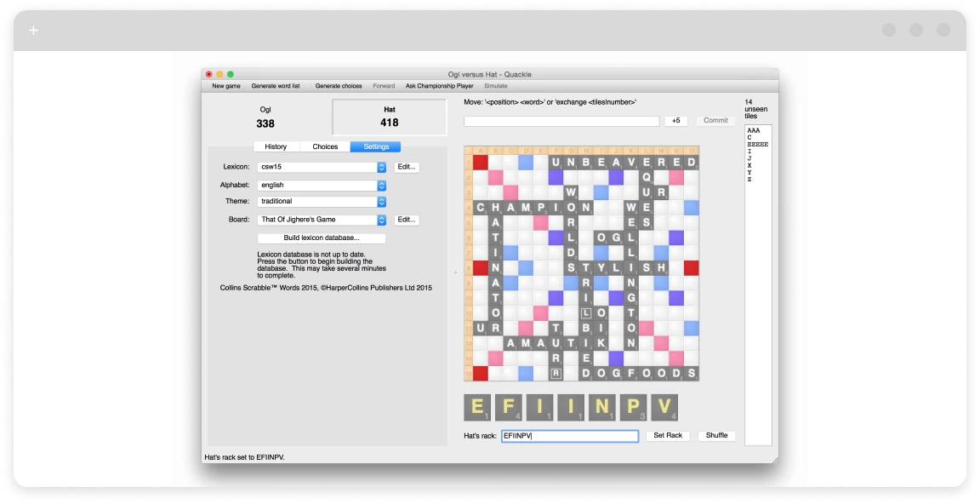Click the red square at the board's top-left corner
This screenshot has height=504, width=980.
pos(481,162)
